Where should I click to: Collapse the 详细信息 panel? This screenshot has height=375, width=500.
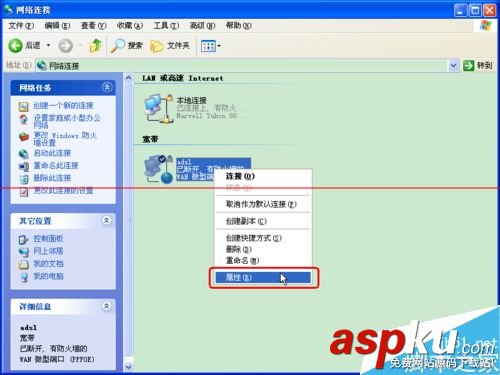[106, 306]
